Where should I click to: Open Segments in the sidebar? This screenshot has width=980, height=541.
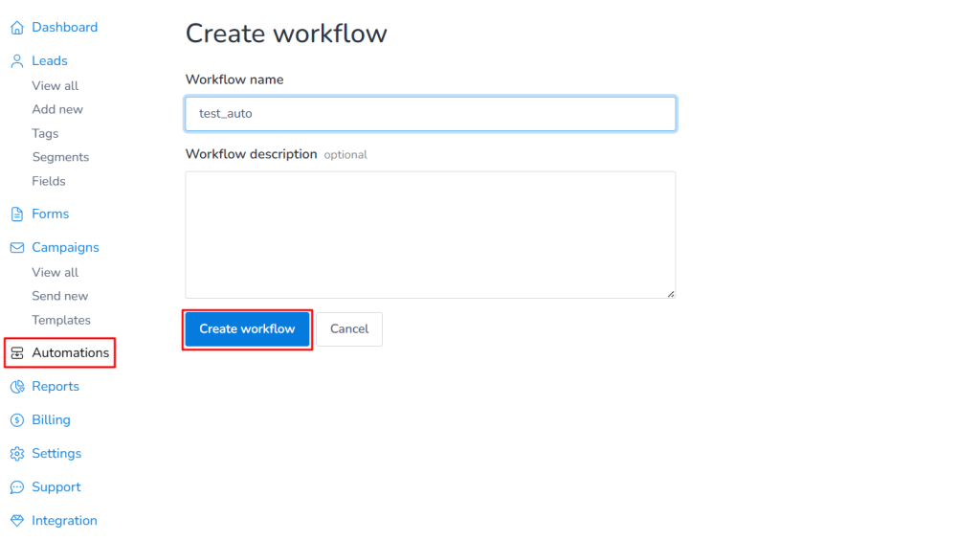60,157
